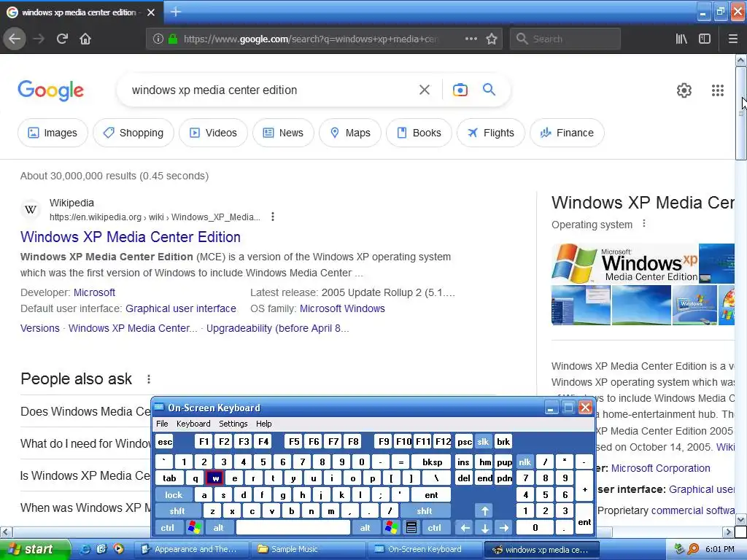Viewport: 747px width, 560px height.
Task: Open the Settings menu in On-Screen Keyboard
Action: click(x=233, y=424)
